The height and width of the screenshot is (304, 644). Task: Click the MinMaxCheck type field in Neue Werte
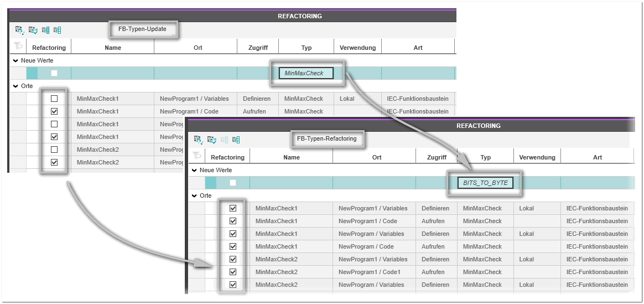pyautogui.click(x=306, y=73)
